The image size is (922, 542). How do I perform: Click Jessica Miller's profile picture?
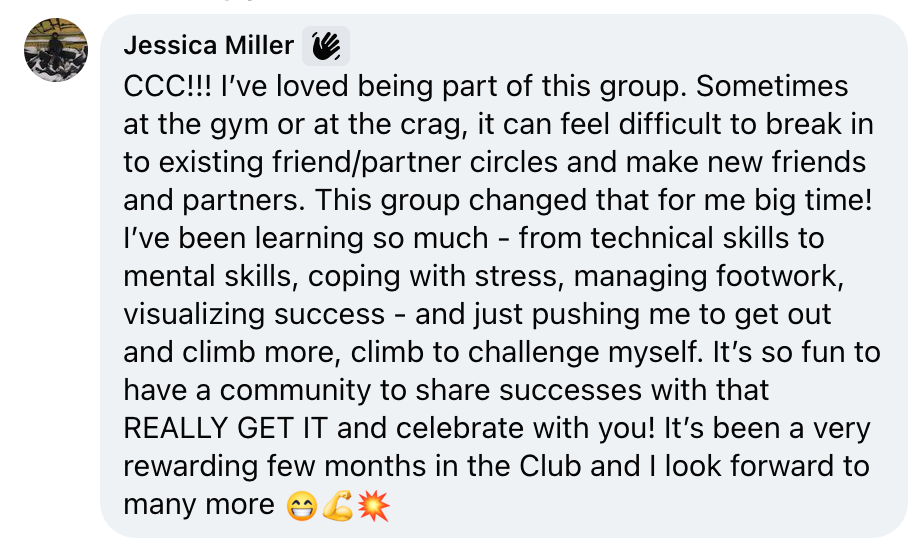click(x=56, y=50)
